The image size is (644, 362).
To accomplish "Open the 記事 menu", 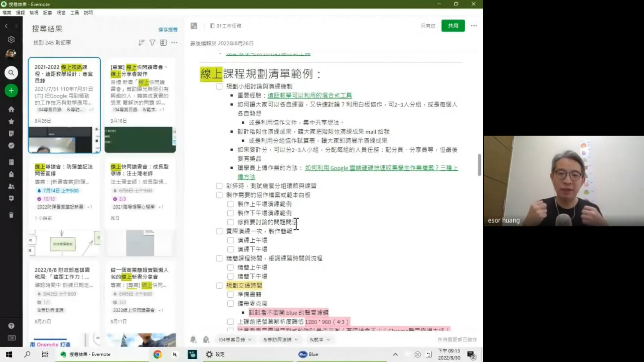I will point(47,12).
